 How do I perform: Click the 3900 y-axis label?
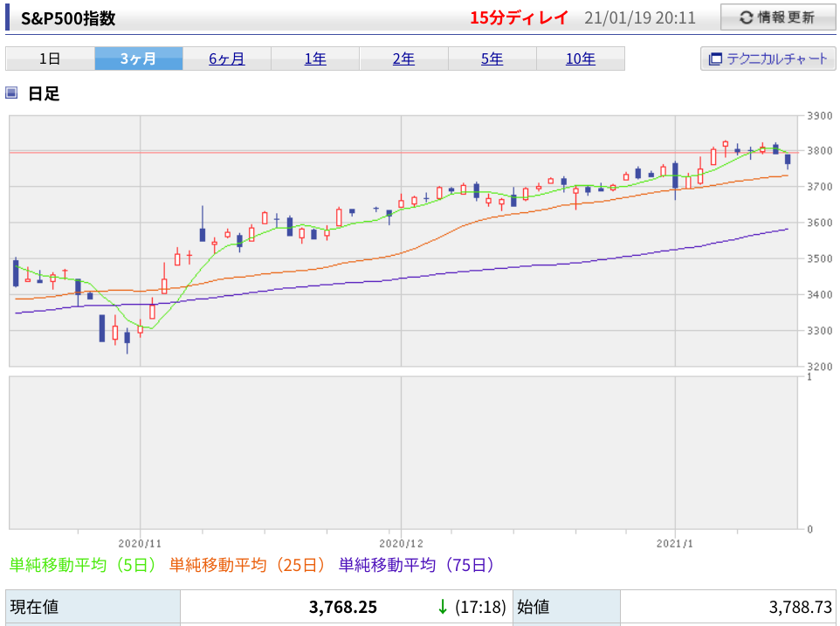click(820, 115)
